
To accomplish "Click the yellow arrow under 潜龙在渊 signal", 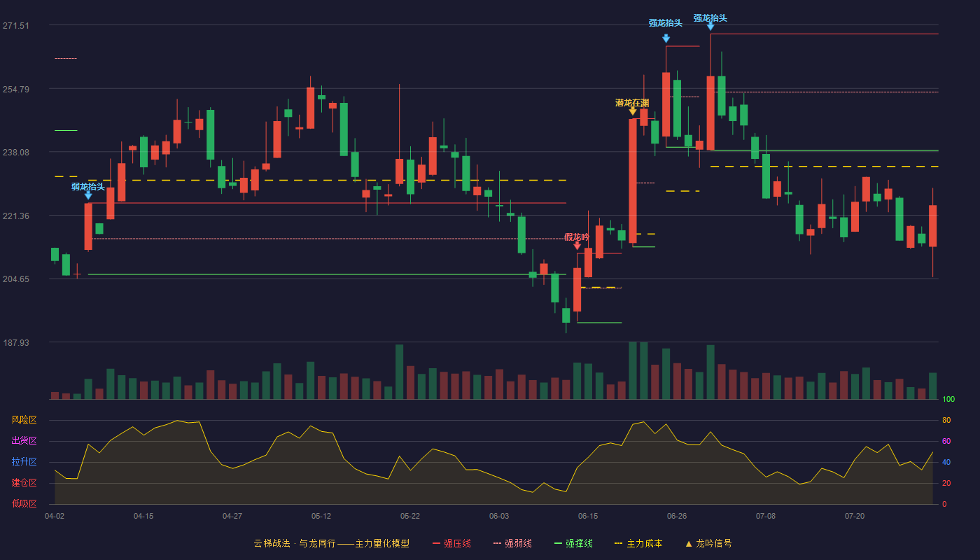I will pos(633,111).
